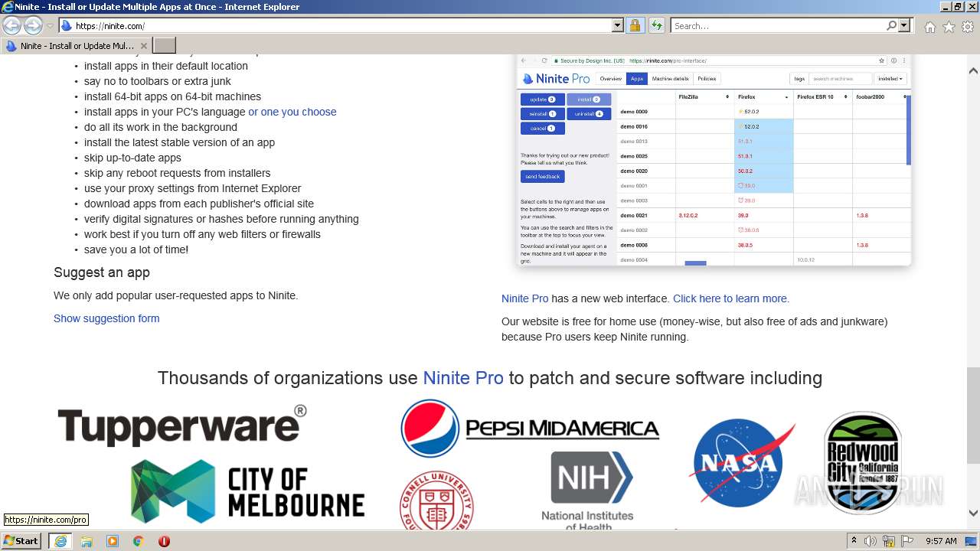Show hidden system tray icons arrow
Screen dimensions: 980x551
coord(854,541)
